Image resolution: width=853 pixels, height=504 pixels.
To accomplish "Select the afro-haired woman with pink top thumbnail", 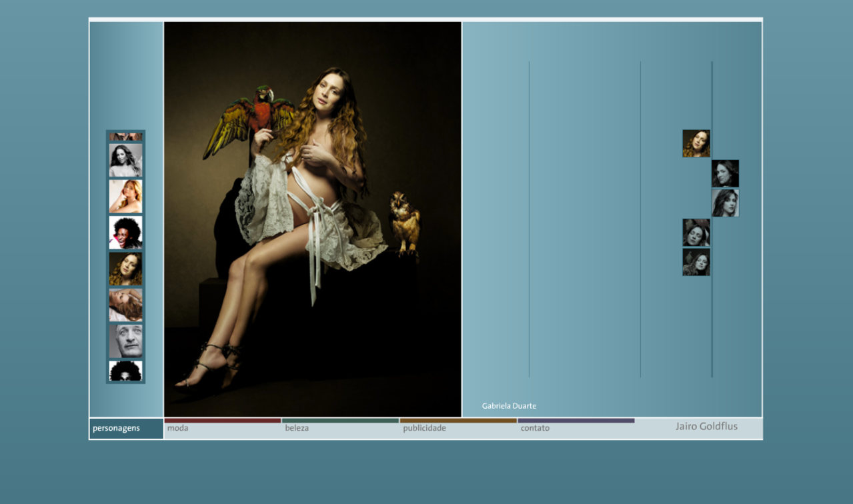I will click(125, 233).
